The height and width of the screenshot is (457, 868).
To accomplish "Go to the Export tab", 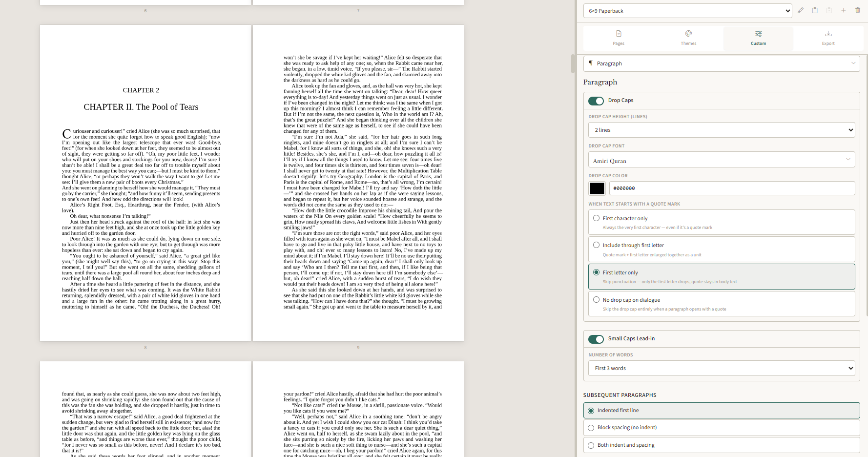I will tap(828, 38).
